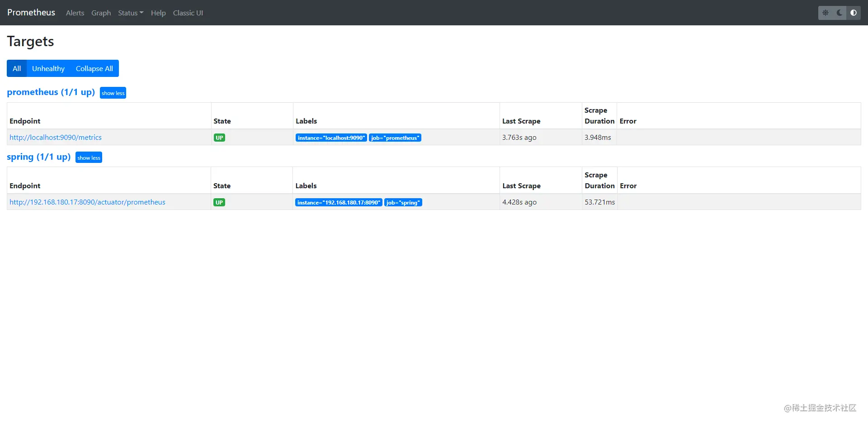This screenshot has width=868, height=424.
Task: Click Collapse All button
Action: 94,68
